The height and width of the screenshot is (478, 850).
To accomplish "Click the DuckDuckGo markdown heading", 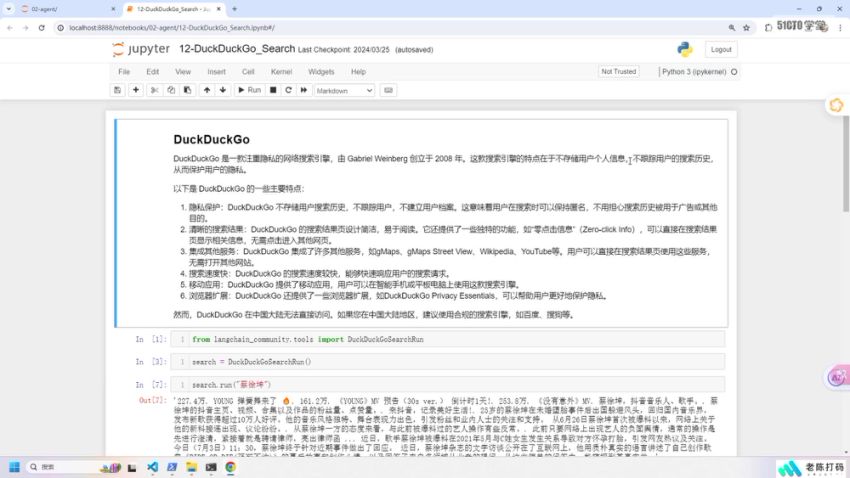I will click(x=211, y=139).
